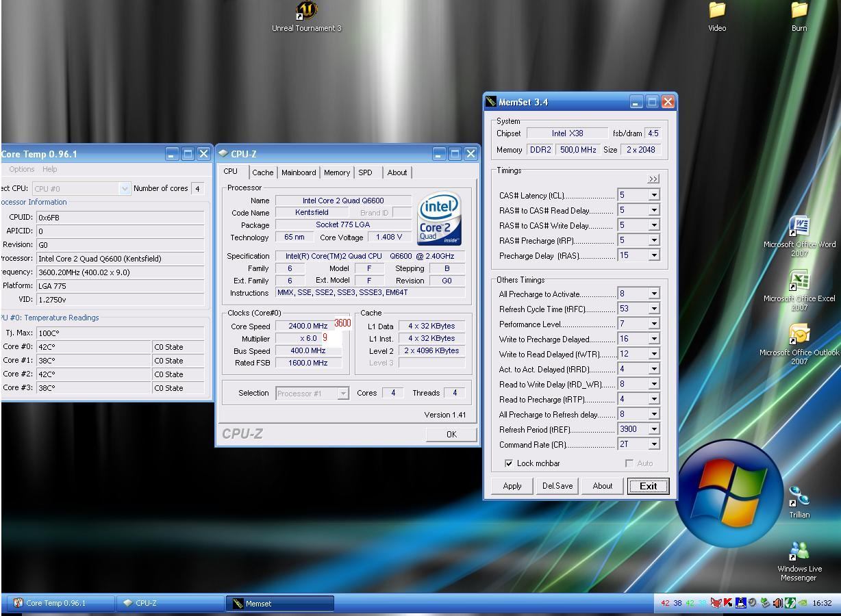
Task: Click the gray speaker tray icon
Action: click(752, 603)
